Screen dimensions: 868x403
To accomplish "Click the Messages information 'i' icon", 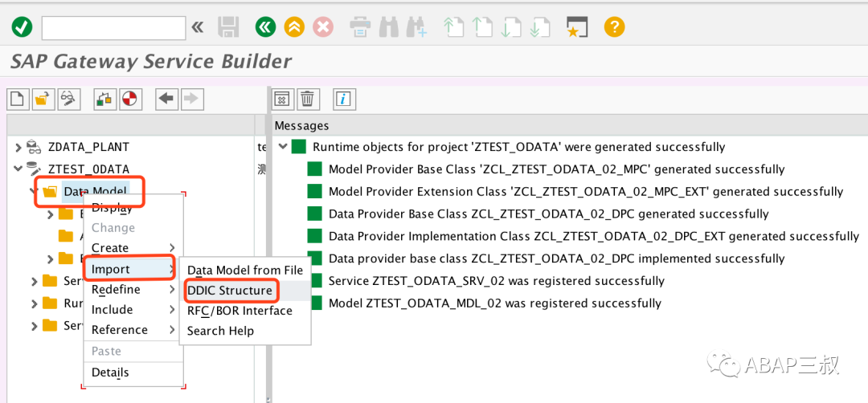I will coord(344,100).
